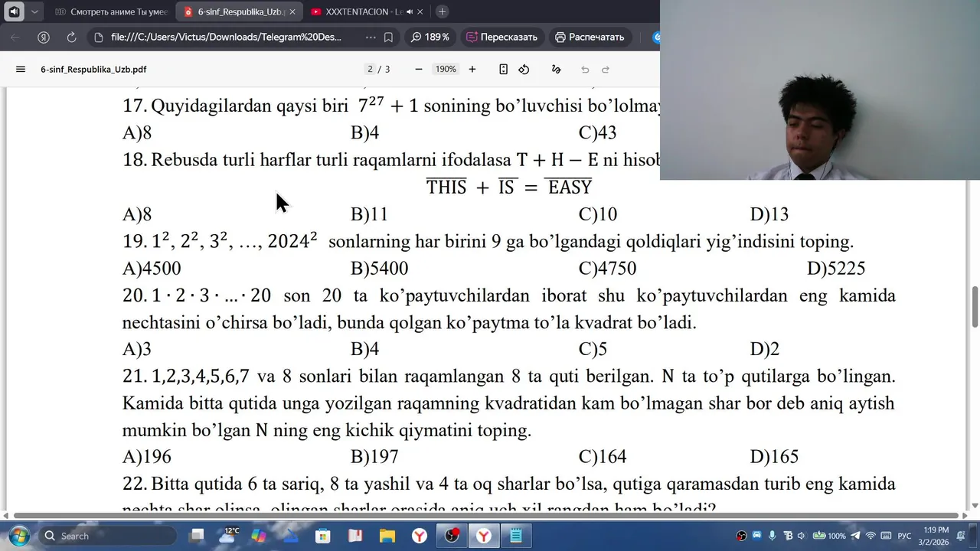Image resolution: width=980 pixels, height=551 pixels.
Task: Click the Распечатать print button
Action: tap(590, 37)
